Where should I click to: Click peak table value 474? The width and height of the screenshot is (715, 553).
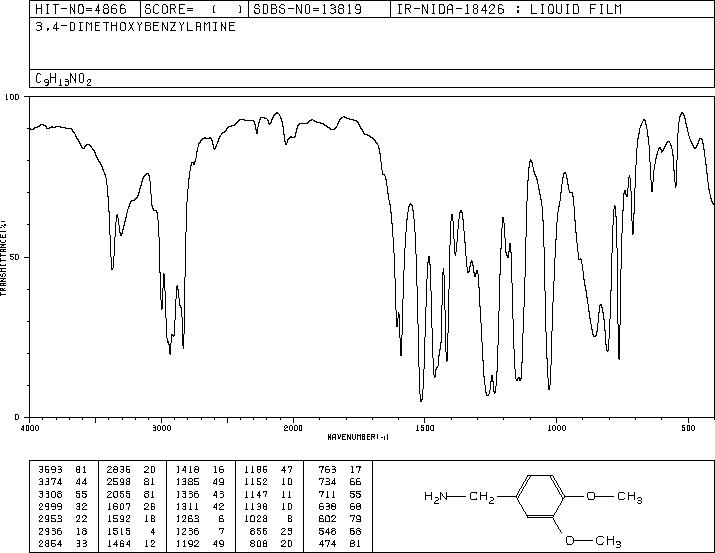point(327,544)
